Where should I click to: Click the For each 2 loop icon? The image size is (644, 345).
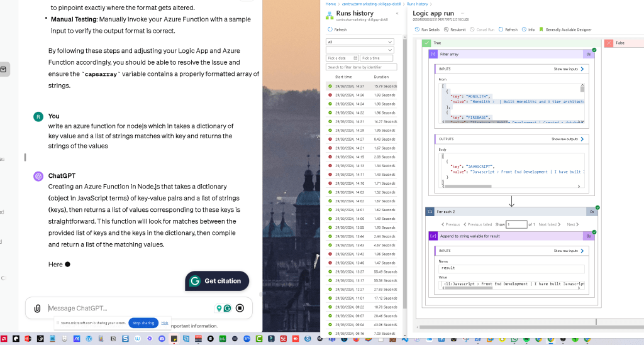(430, 212)
